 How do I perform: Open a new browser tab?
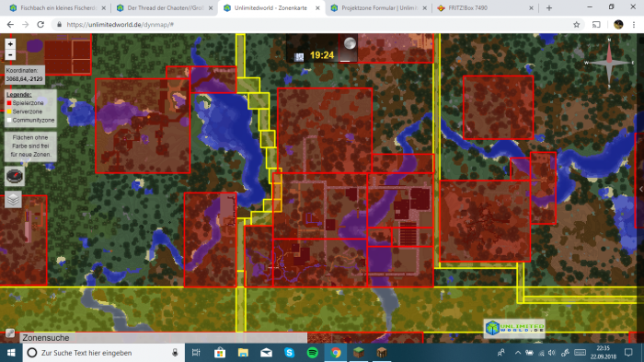549,7
